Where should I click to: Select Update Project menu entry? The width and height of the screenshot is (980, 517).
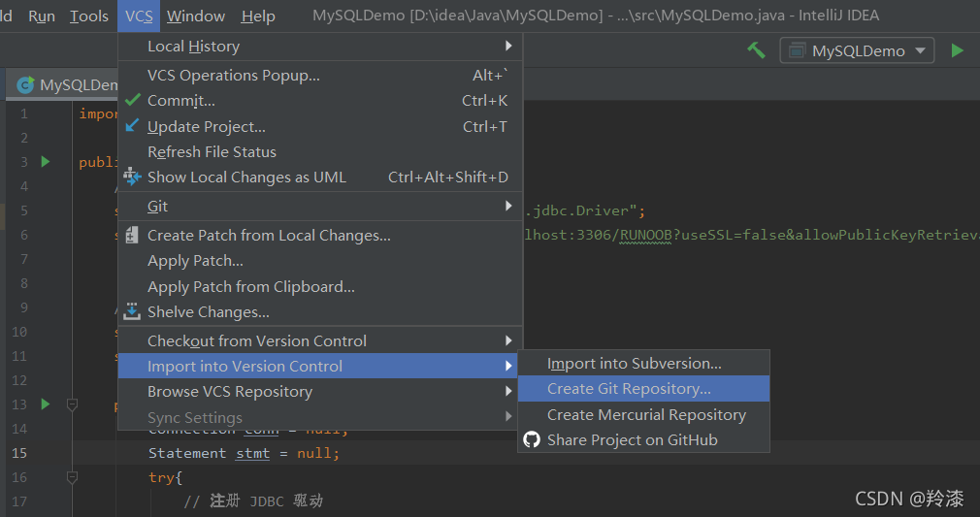tap(320, 126)
